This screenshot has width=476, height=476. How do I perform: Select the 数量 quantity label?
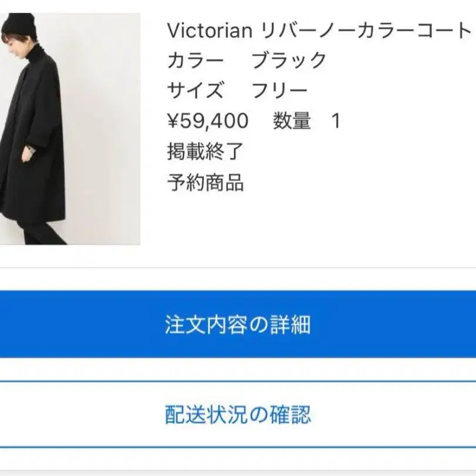(292, 121)
